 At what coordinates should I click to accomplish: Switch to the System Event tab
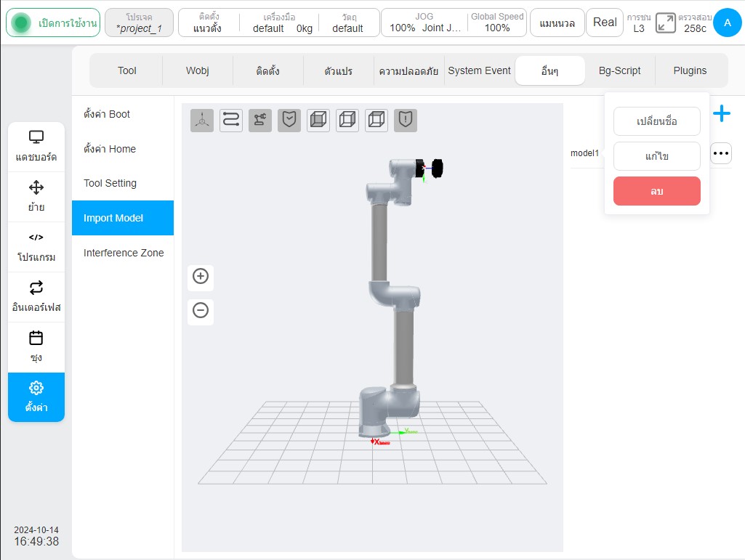[479, 70]
